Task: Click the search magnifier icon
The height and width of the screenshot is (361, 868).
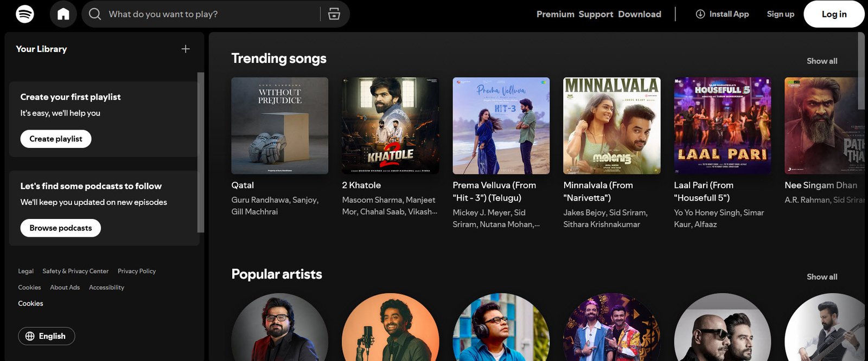Action: (x=95, y=14)
